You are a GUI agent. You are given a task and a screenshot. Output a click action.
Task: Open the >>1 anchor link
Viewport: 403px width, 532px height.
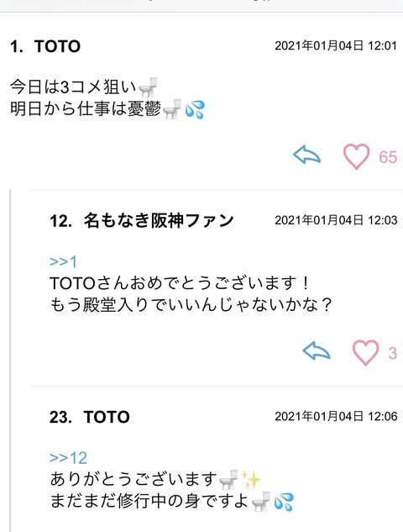(x=63, y=261)
